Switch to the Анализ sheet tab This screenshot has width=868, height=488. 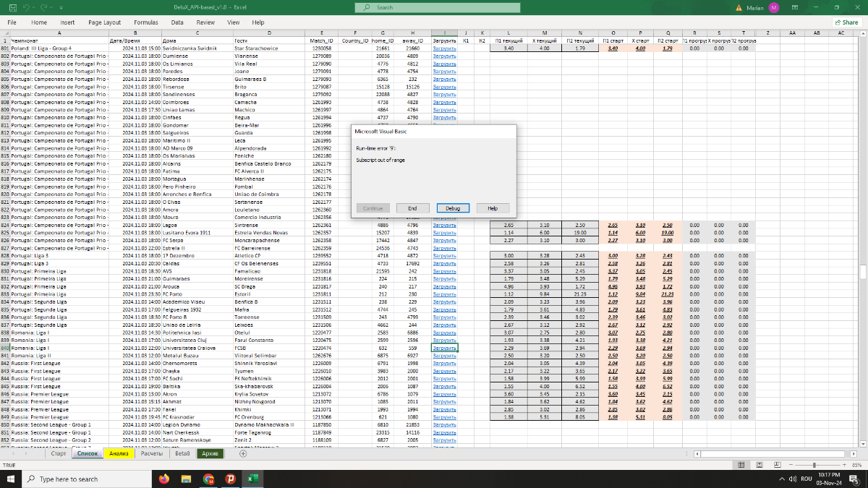(x=119, y=453)
